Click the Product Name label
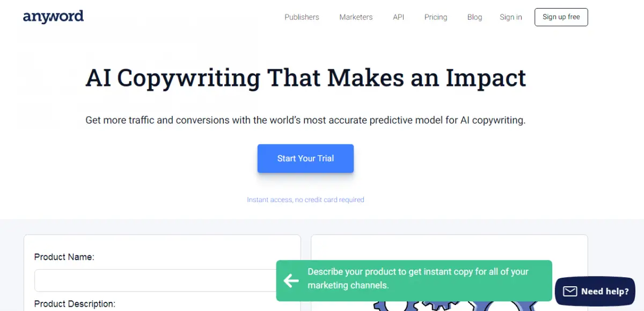Image resolution: width=644 pixels, height=311 pixels. coord(64,257)
